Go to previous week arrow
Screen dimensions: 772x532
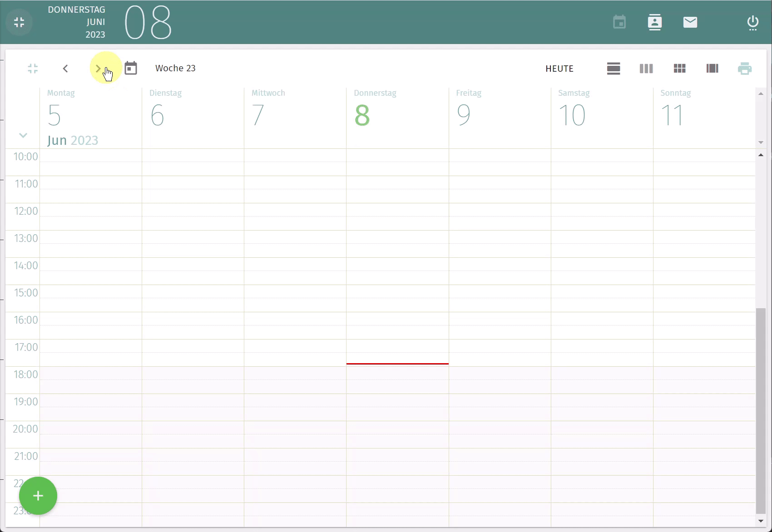coord(65,69)
